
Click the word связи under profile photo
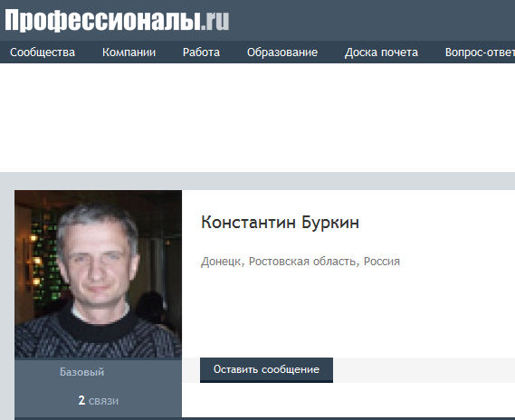pos(103,401)
